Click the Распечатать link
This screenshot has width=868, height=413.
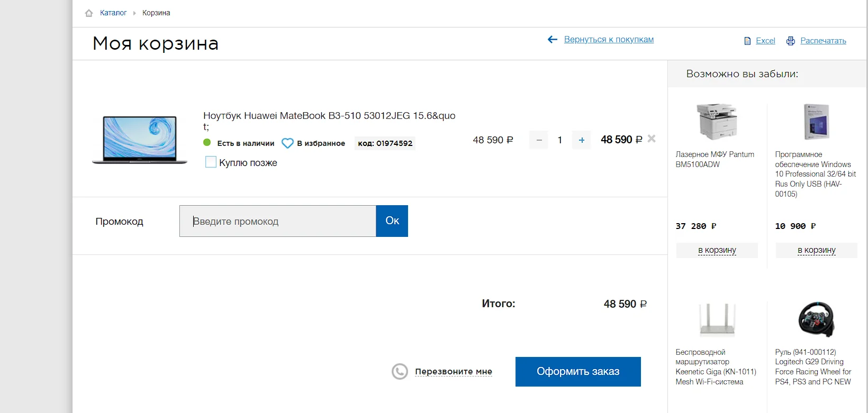coord(823,41)
